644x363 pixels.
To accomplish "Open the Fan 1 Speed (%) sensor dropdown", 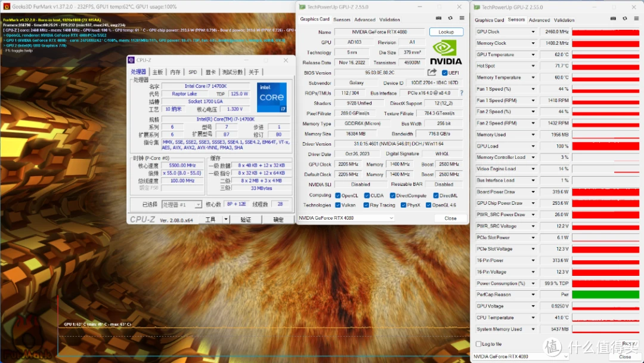I will pyautogui.click(x=533, y=89).
